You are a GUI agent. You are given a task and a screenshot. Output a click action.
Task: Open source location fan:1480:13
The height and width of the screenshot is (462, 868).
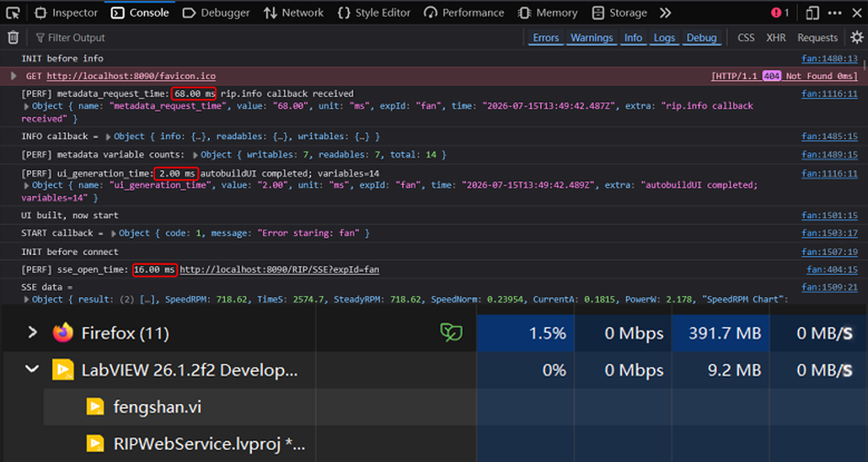829,59
